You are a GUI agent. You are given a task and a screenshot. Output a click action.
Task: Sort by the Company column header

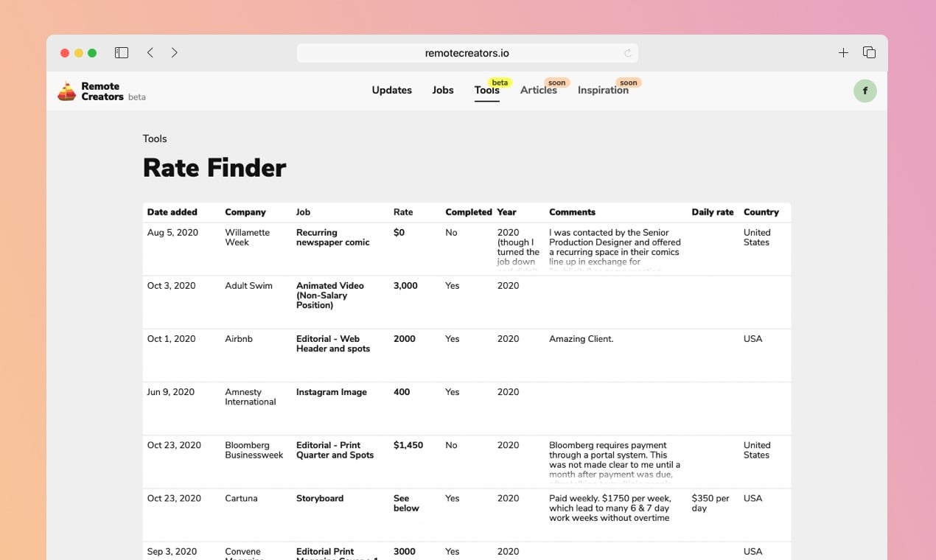pyautogui.click(x=245, y=212)
